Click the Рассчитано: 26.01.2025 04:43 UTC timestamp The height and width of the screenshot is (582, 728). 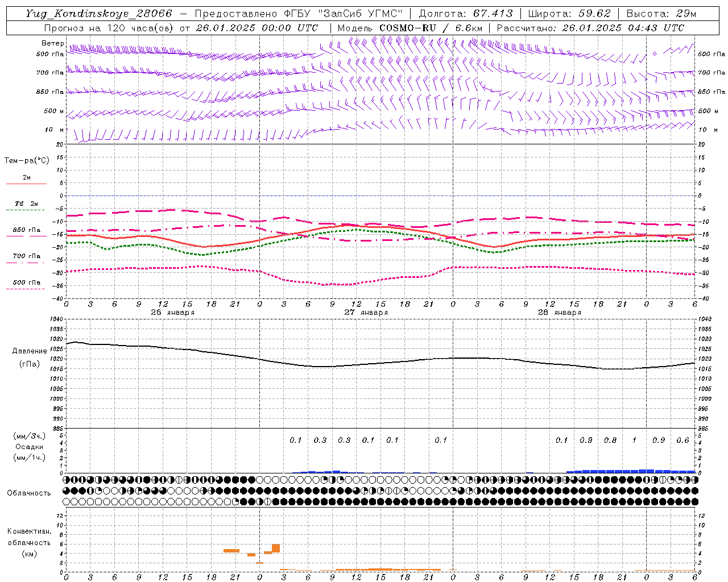pyautogui.click(x=590, y=28)
